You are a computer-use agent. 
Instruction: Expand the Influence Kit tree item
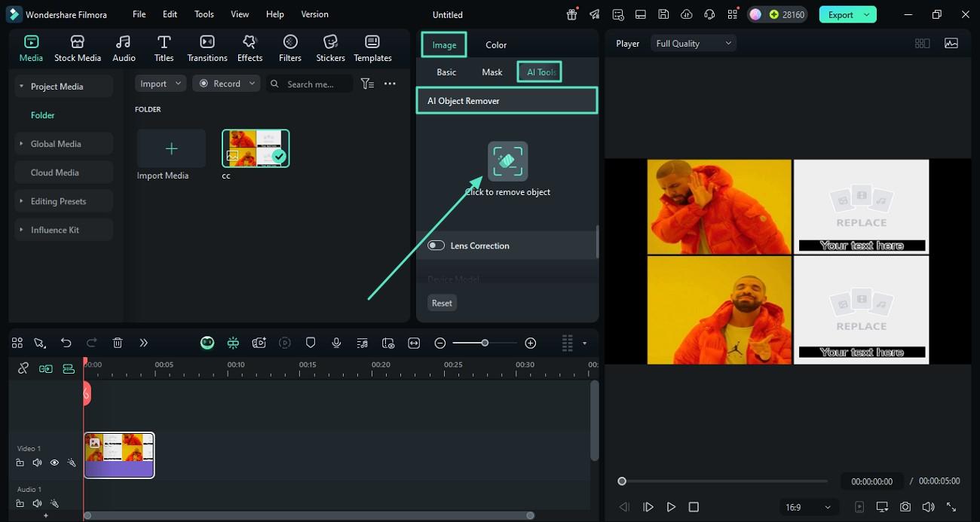tap(21, 230)
